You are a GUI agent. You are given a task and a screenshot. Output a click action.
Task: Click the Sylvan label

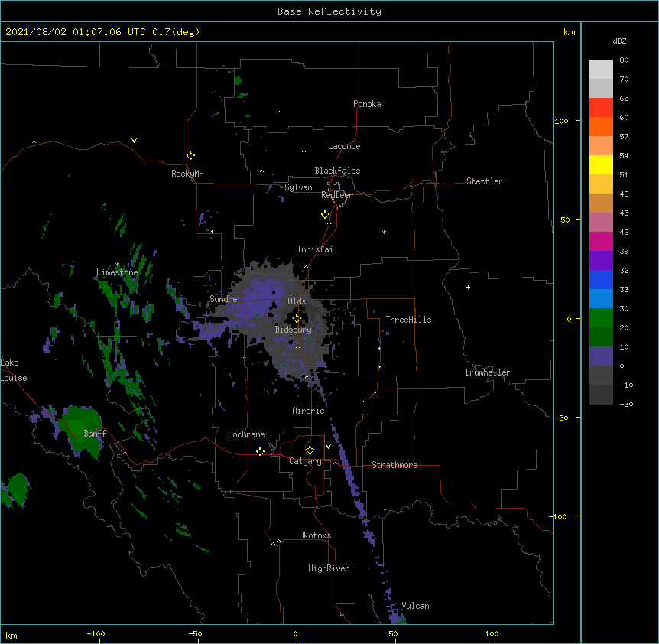[x=298, y=187]
